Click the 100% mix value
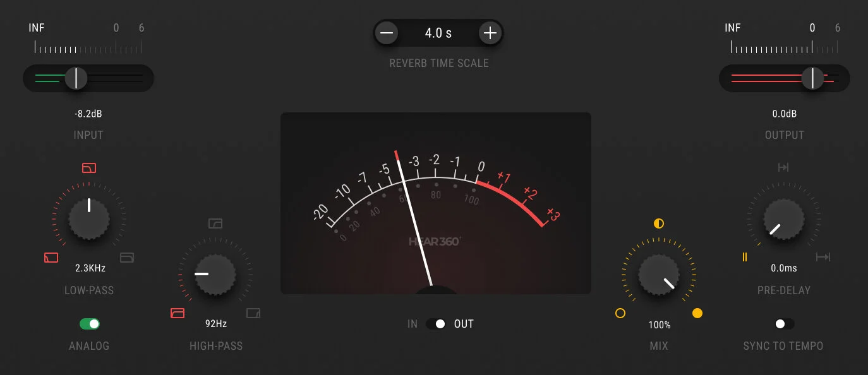 click(660, 325)
